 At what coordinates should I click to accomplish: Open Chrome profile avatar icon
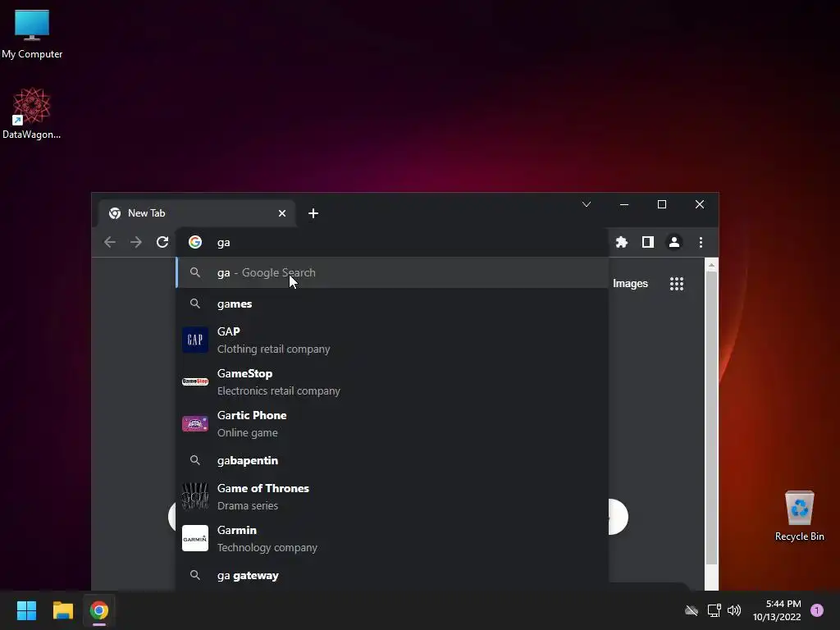pos(674,242)
